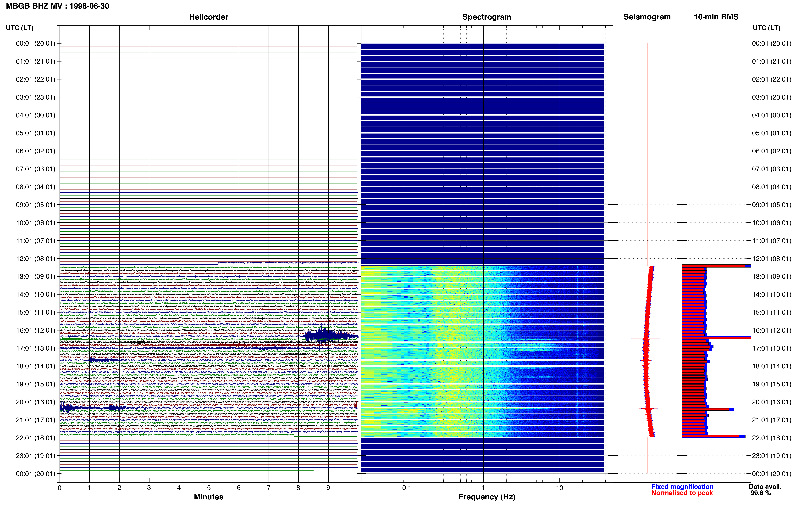The image size is (812, 508).
Task: Click left time label '08:01 (04:01)'
Action: pos(36,187)
